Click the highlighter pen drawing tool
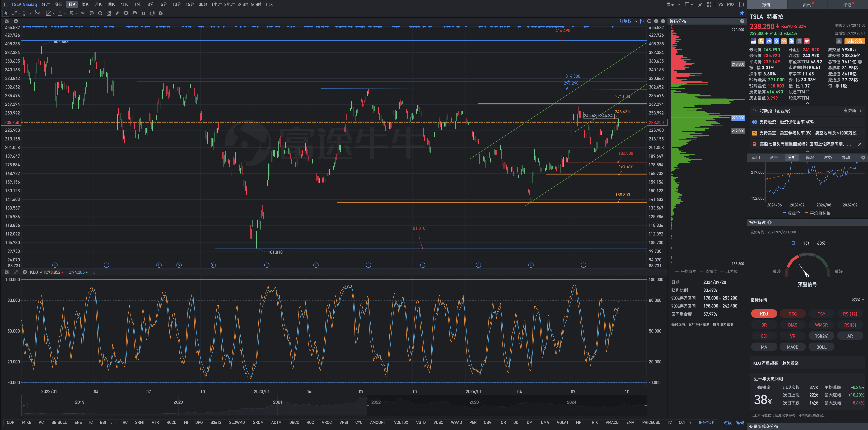This screenshot has width=868, height=430. [117, 13]
